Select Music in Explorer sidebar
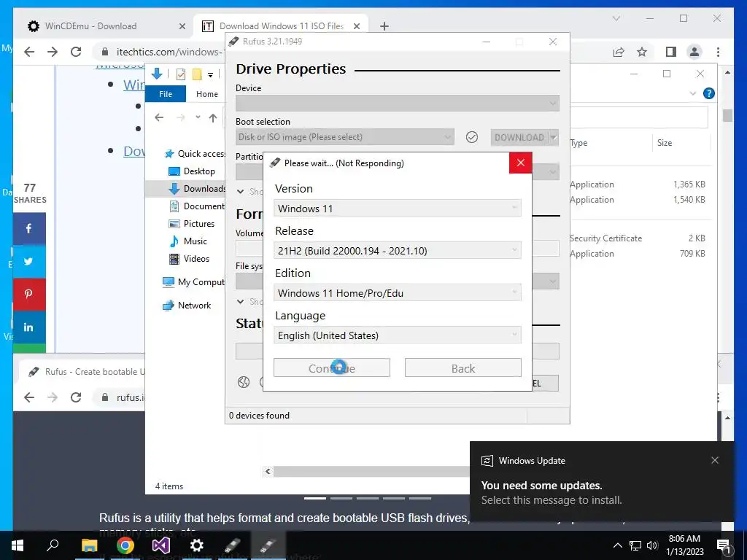Viewport: 747px width, 560px height. (x=189, y=241)
